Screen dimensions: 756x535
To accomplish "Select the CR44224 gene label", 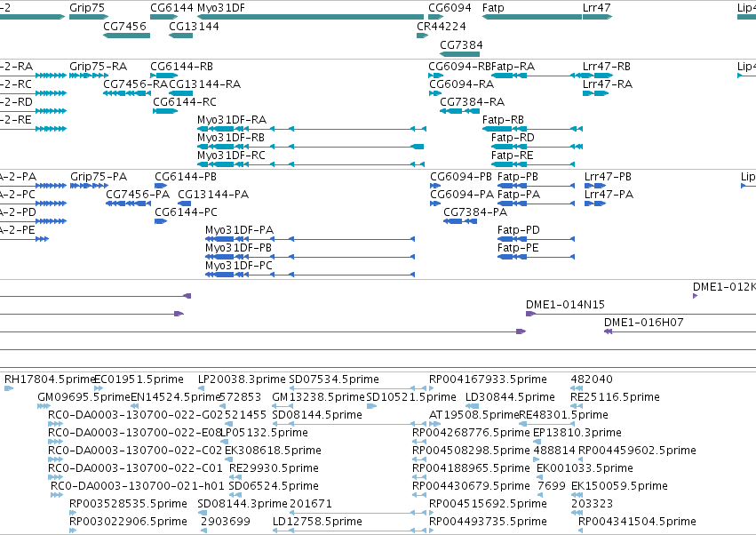I will coord(442,26).
